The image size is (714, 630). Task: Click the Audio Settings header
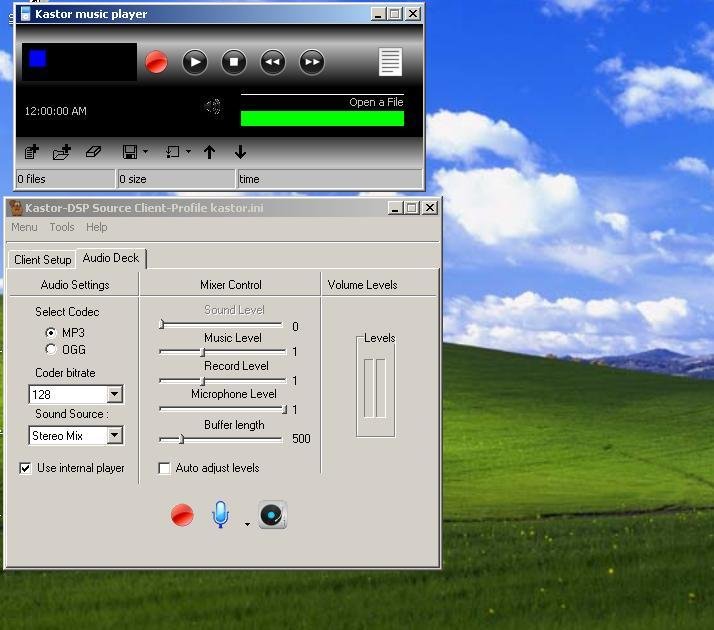[x=75, y=285]
